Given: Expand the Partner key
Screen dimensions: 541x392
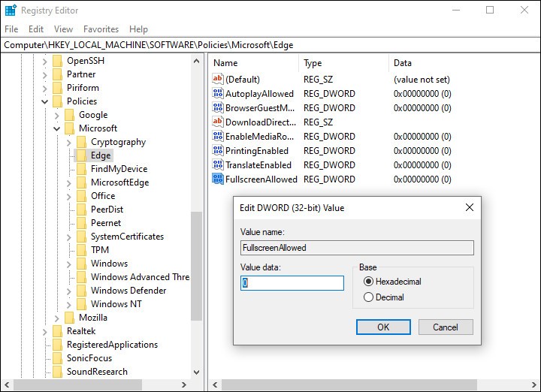Looking at the screenshot, I should coord(45,75).
